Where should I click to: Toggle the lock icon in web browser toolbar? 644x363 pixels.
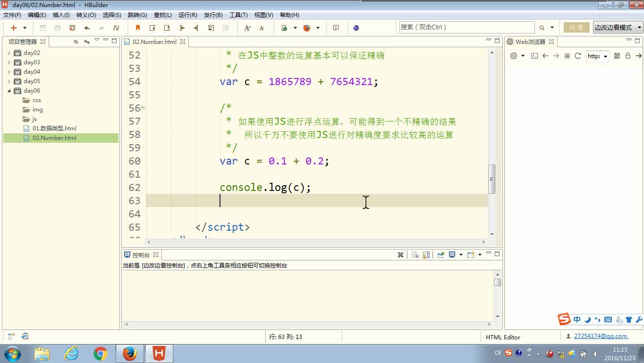[628, 56]
